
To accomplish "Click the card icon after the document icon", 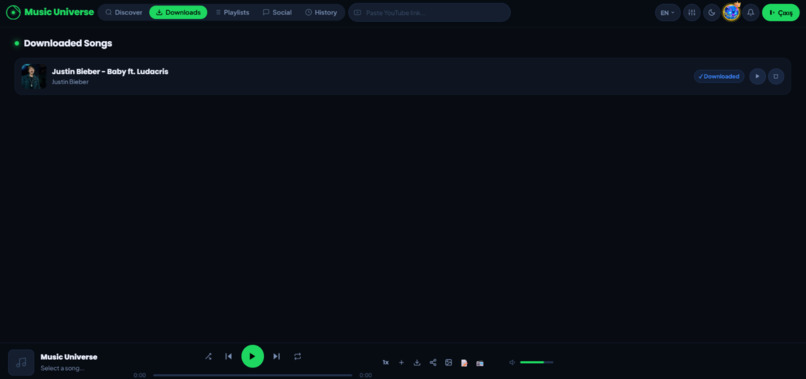I will pos(480,363).
